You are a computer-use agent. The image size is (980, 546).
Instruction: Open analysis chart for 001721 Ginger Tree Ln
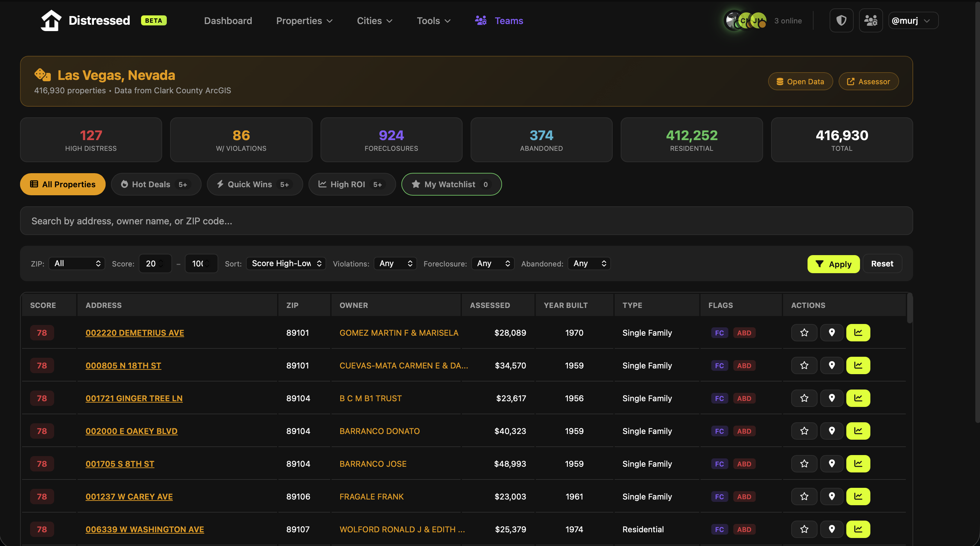point(858,398)
